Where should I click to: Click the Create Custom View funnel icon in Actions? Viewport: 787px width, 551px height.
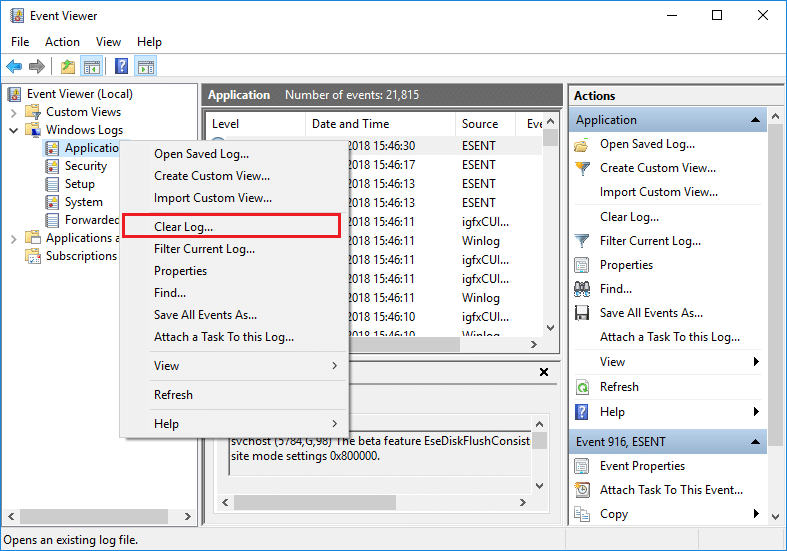point(582,168)
